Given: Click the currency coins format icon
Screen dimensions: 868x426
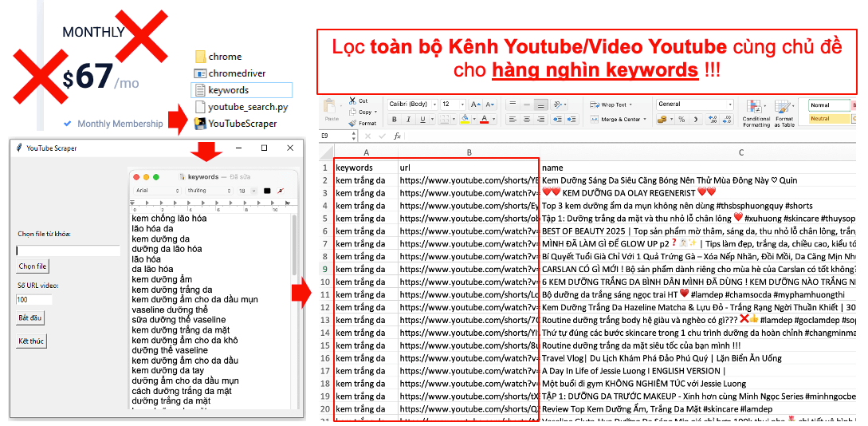Looking at the screenshot, I should (x=661, y=119).
